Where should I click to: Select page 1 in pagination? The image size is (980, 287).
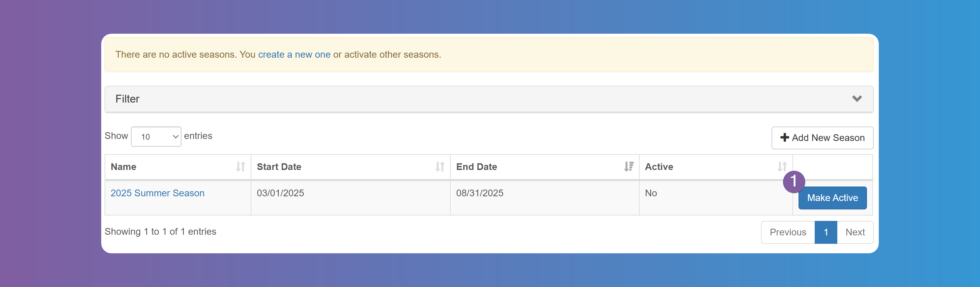[x=825, y=232]
